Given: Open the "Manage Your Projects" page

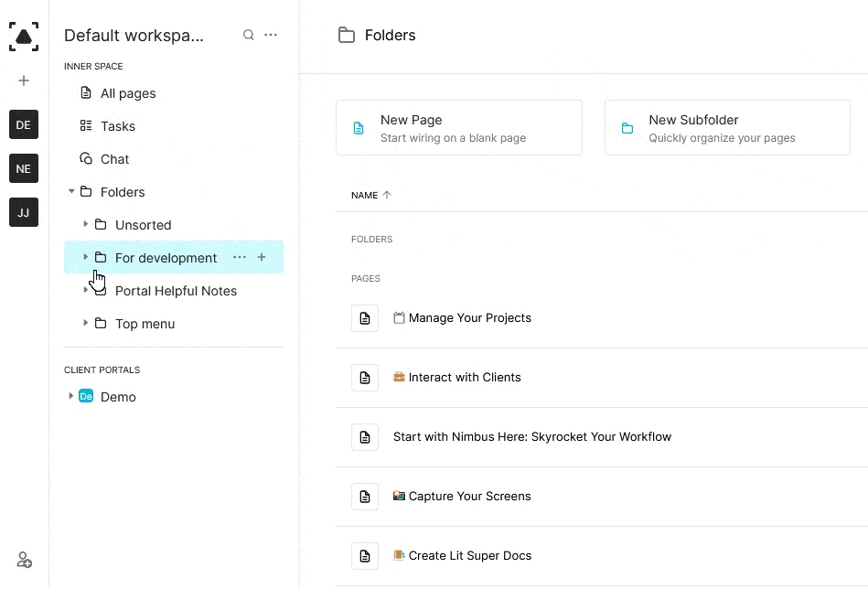Looking at the screenshot, I should coord(470,317).
